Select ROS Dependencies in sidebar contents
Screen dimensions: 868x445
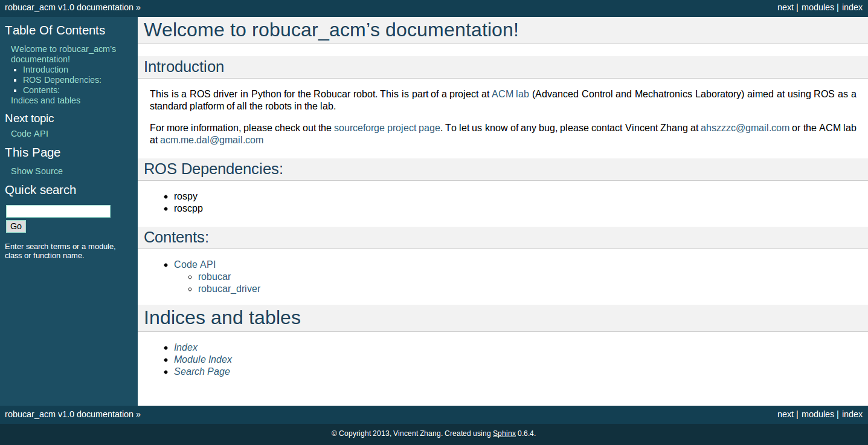(62, 80)
